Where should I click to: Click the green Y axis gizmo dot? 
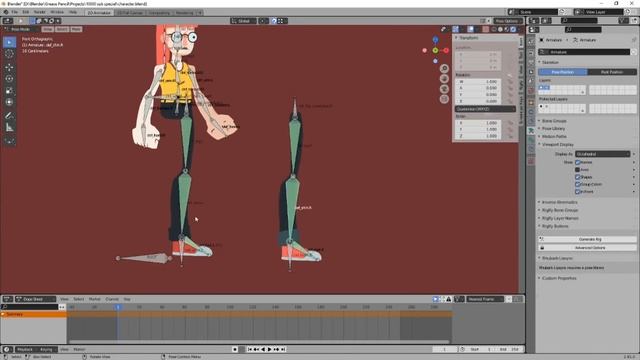[x=436, y=50]
